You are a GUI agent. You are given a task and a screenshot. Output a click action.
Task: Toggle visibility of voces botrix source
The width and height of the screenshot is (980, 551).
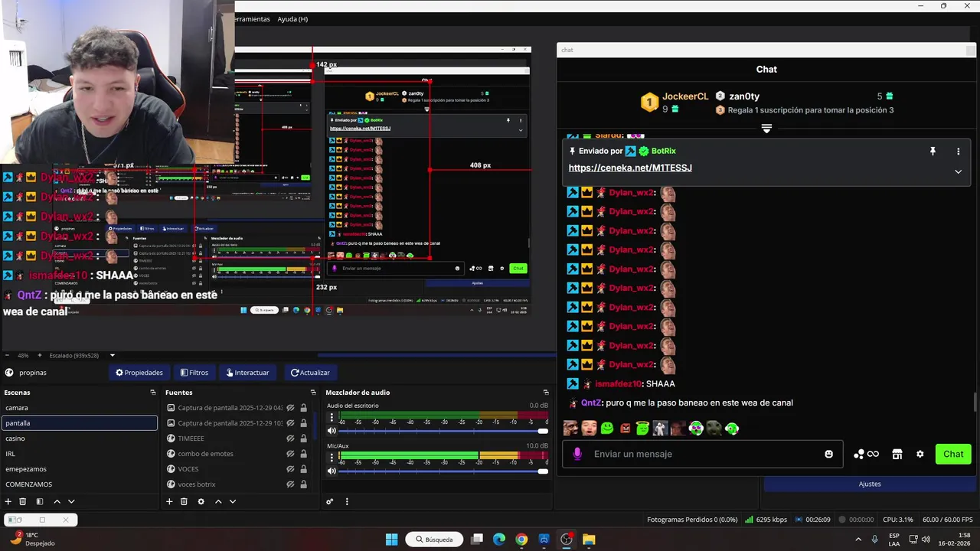point(290,484)
